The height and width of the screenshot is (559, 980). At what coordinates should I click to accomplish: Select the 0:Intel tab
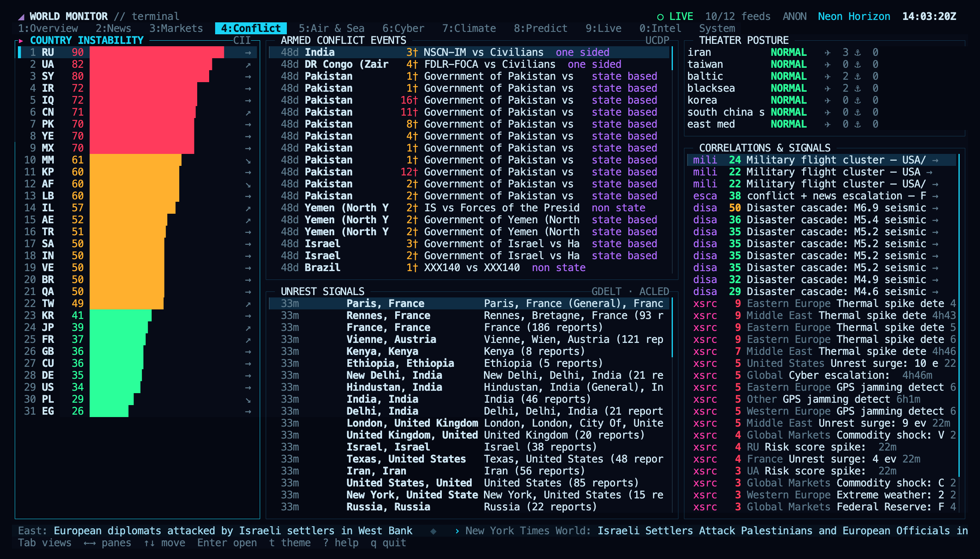(660, 28)
